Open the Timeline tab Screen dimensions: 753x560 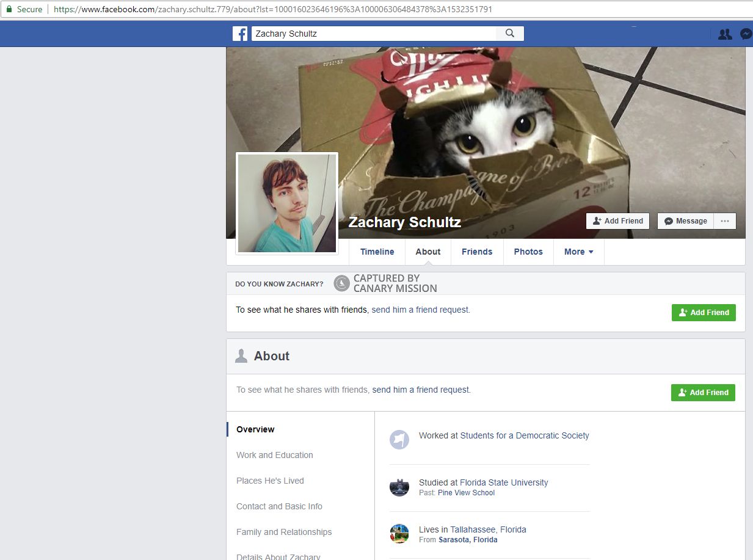(377, 252)
